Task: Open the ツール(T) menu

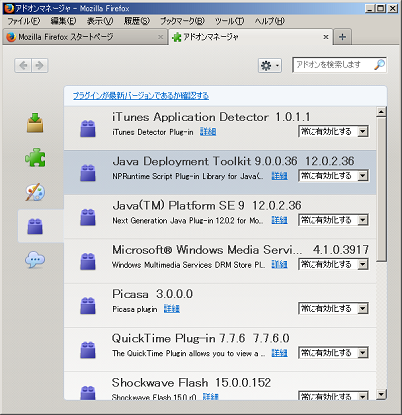Action: click(x=229, y=21)
